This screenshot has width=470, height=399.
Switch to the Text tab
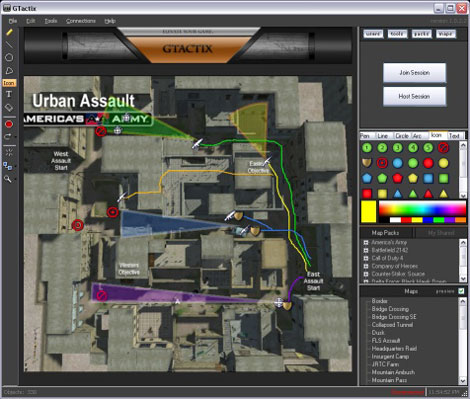pos(455,136)
